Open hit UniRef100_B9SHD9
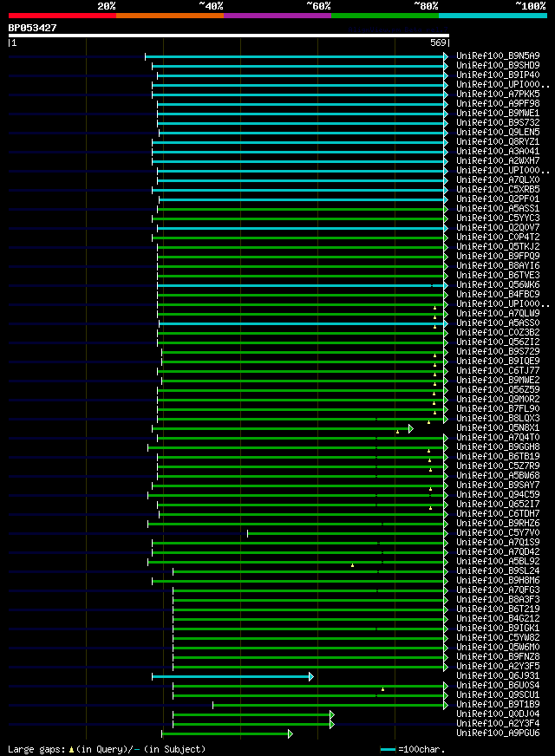Image resolution: width=555 pixels, height=756 pixels. coord(498,65)
